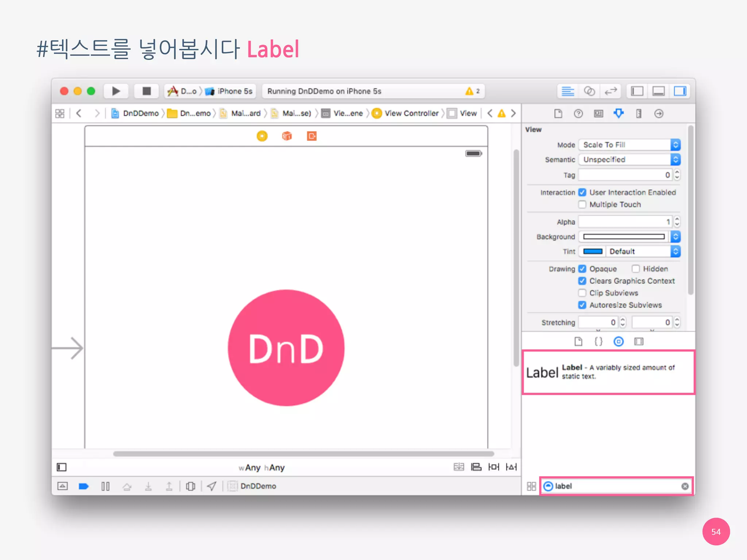Screen dimensions: 747x560
Task: Clear the library search text
Action: [x=685, y=486]
